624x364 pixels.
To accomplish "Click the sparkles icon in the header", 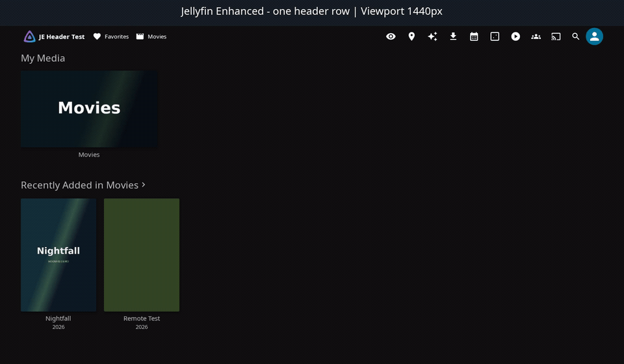I will coord(432,36).
